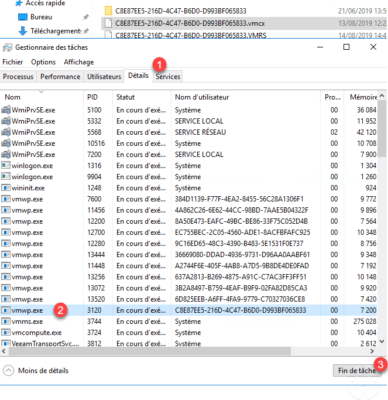
Task: Open the Options menu
Action: pyautogui.click(x=43, y=62)
